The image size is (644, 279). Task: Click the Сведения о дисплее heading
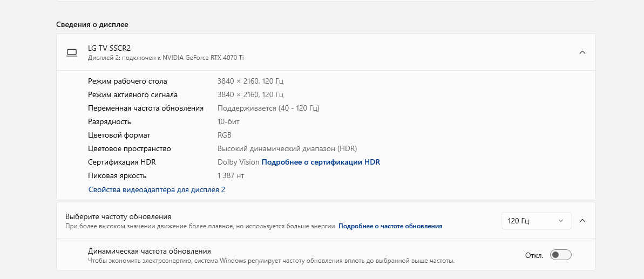pyautogui.click(x=92, y=24)
